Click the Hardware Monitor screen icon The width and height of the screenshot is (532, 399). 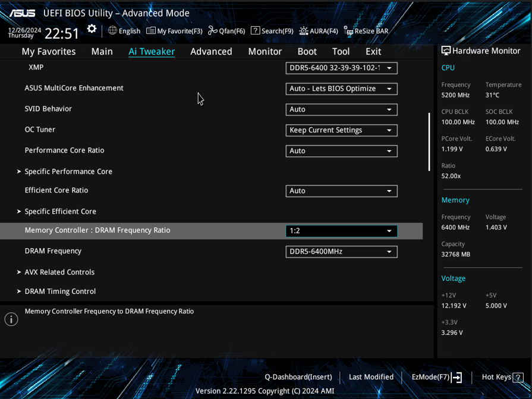coord(446,51)
